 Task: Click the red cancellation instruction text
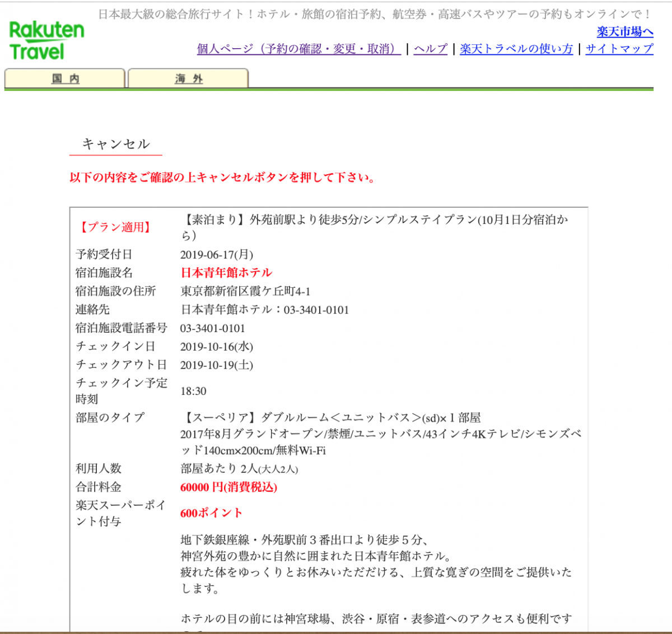tap(222, 178)
